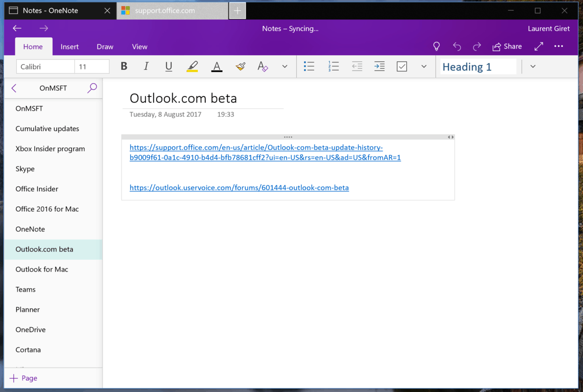Click the Tuesday, 8 August 2017 date
This screenshot has height=392, width=583.
pyautogui.click(x=166, y=114)
